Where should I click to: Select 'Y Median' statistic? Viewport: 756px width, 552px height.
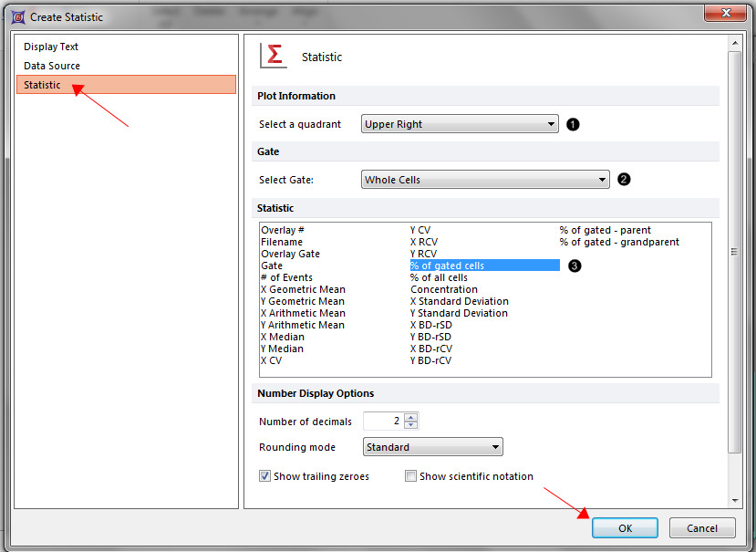tap(282, 349)
